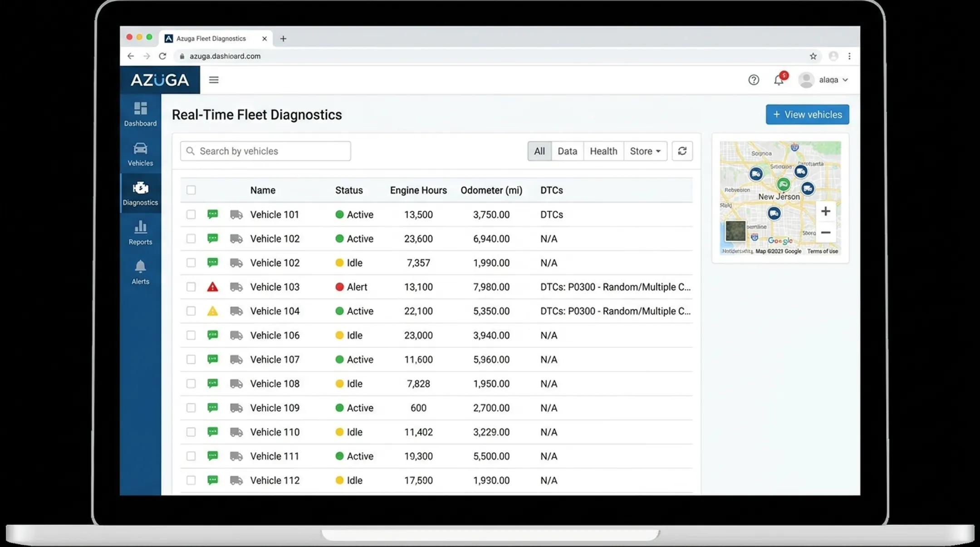
Task: Check the box for Vehicle 103
Action: pos(191,287)
